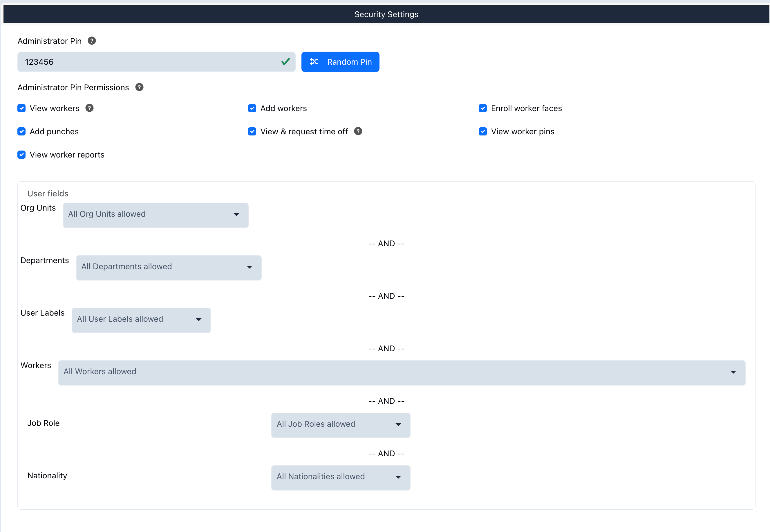Click the help icon next to View workers

click(89, 108)
